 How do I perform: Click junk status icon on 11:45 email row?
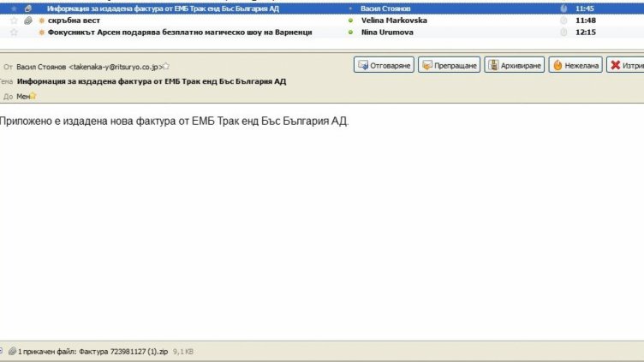pos(563,8)
